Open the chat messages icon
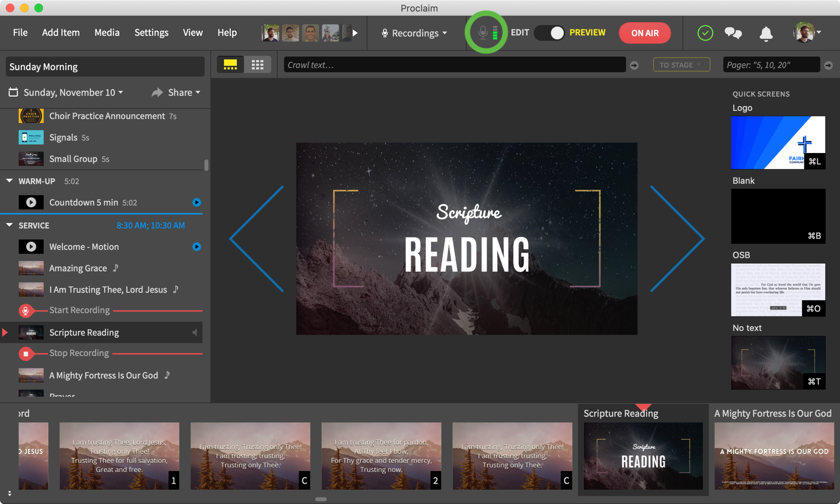 pyautogui.click(x=733, y=33)
